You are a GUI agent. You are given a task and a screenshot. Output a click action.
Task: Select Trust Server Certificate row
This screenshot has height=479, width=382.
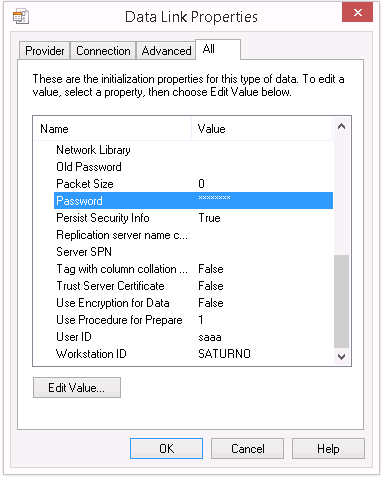pyautogui.click(x=193, y=286)
